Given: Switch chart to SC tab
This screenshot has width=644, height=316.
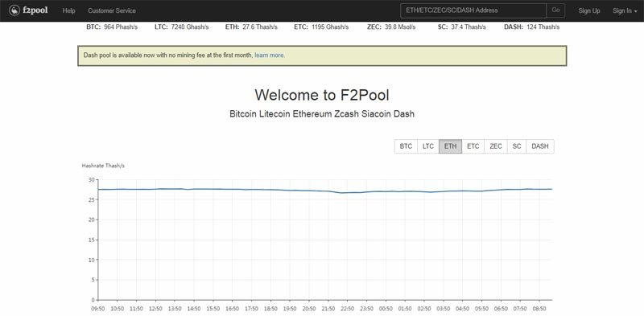Looking at the screenshot, I should (517, 146).
